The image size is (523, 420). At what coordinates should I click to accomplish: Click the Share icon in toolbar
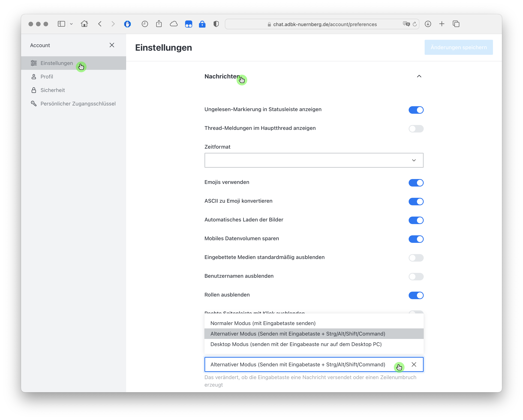tap(159, 23)
